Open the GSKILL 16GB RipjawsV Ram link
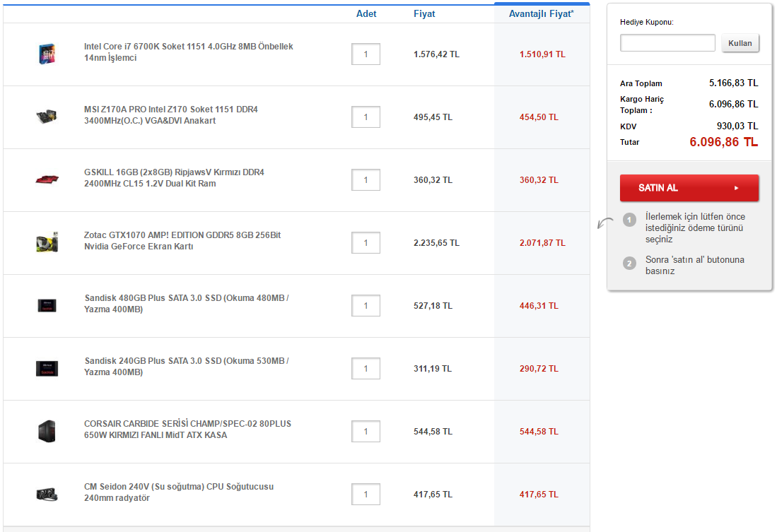 [173, 178]
